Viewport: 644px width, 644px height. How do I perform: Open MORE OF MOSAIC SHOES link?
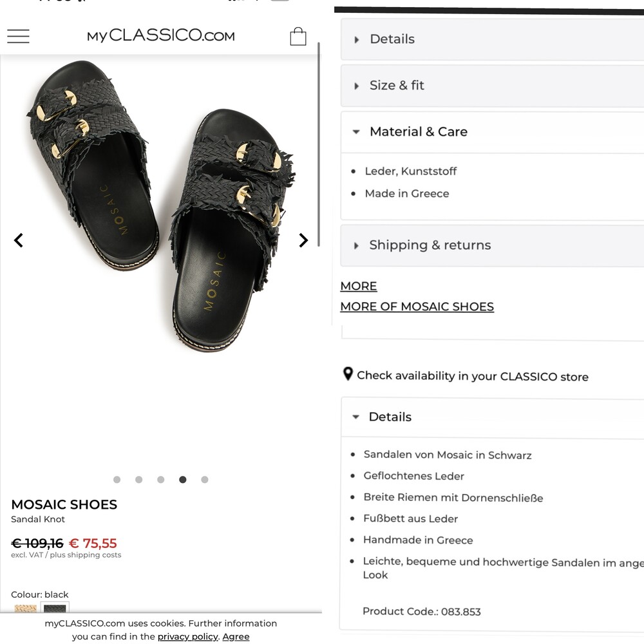point(417,307)
